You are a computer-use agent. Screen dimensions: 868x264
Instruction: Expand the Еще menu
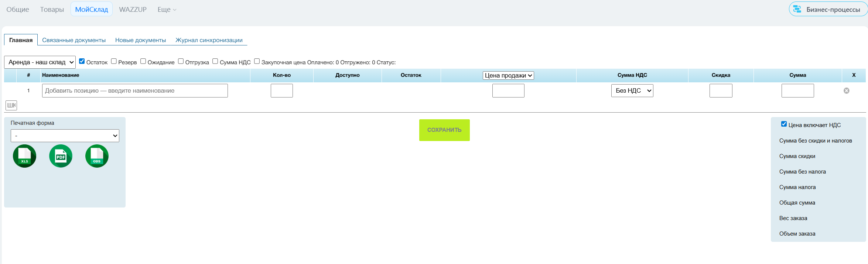coord(167,10)
